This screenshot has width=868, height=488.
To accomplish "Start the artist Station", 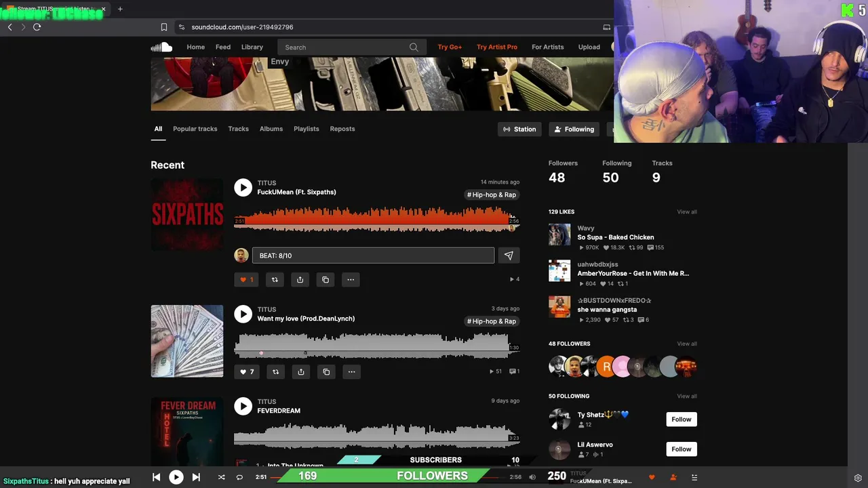I will [519, 129].
